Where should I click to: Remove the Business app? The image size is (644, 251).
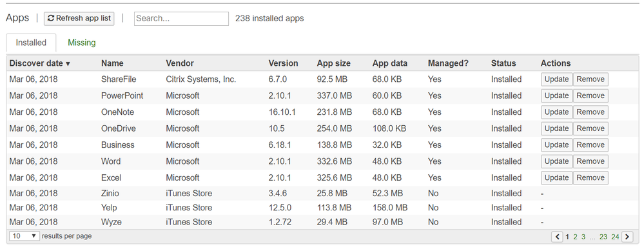click(590, 145)
